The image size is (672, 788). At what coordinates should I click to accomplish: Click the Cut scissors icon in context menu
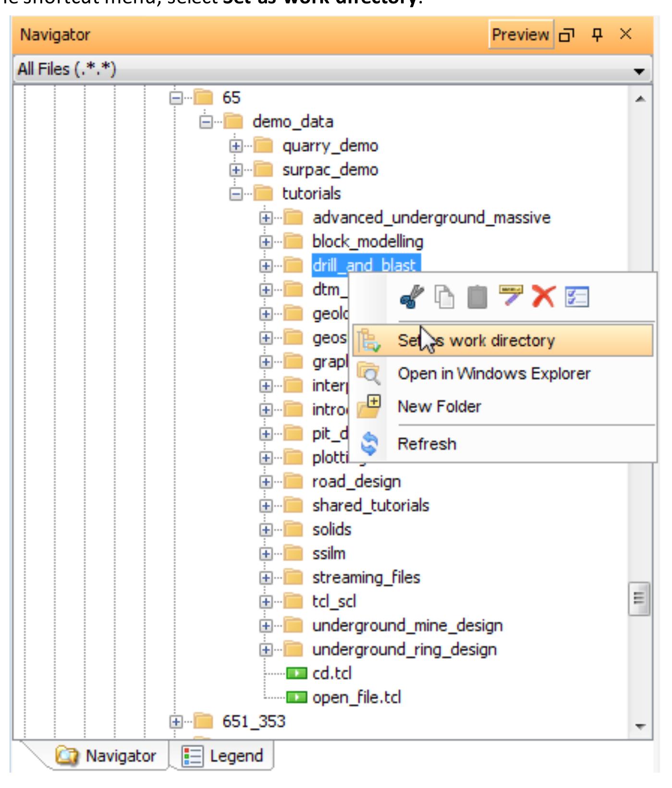[412, 296]
